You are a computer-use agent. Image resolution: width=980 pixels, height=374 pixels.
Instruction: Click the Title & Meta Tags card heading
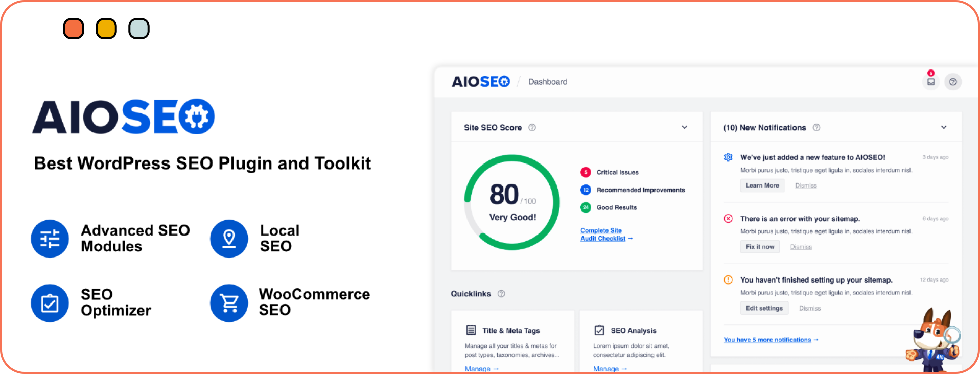pyautogui.click(x=511, y=331)
